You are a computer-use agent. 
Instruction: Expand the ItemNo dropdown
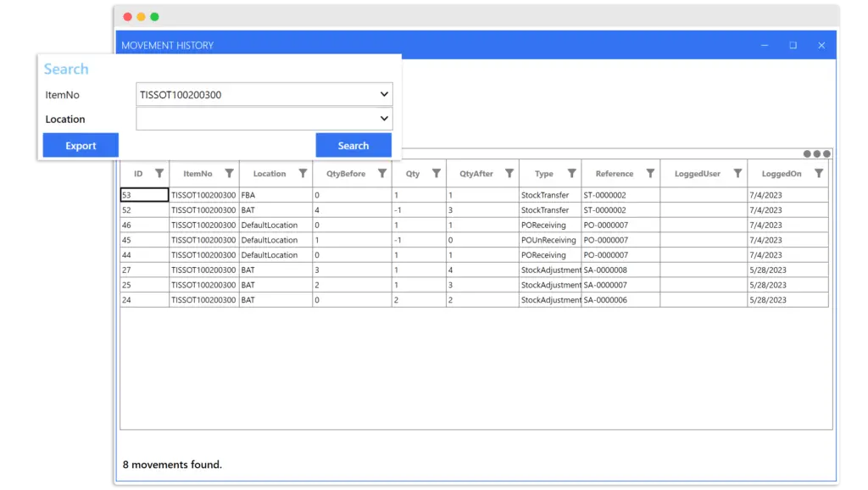384,94
